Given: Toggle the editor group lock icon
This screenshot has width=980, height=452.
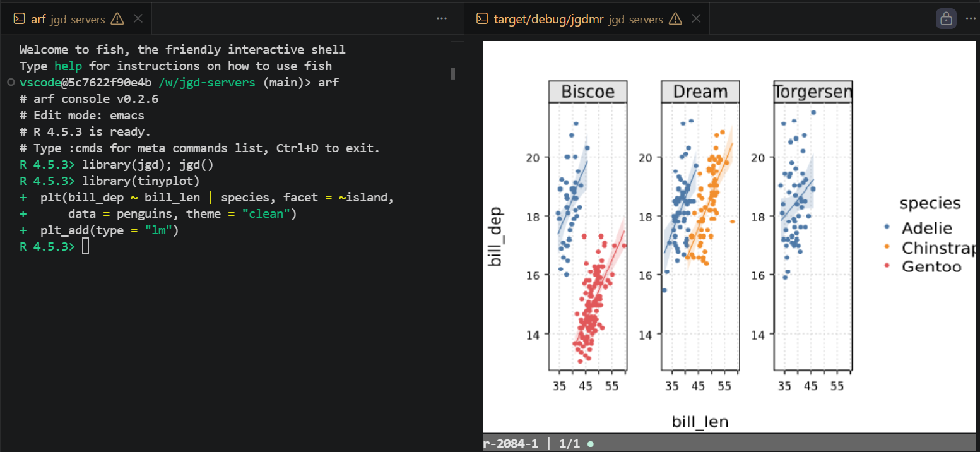Looking at the screenshot, I should pyautogui.click(x=946, y=19).
